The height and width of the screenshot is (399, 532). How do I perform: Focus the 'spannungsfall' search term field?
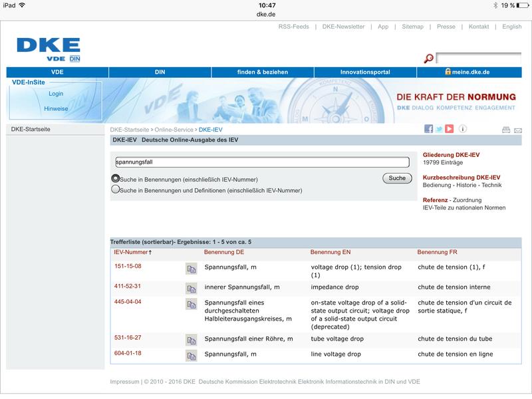coord(262,162)
